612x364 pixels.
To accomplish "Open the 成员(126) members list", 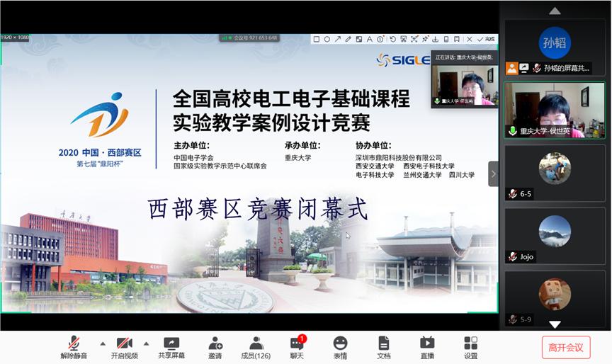I will (256, 347).
